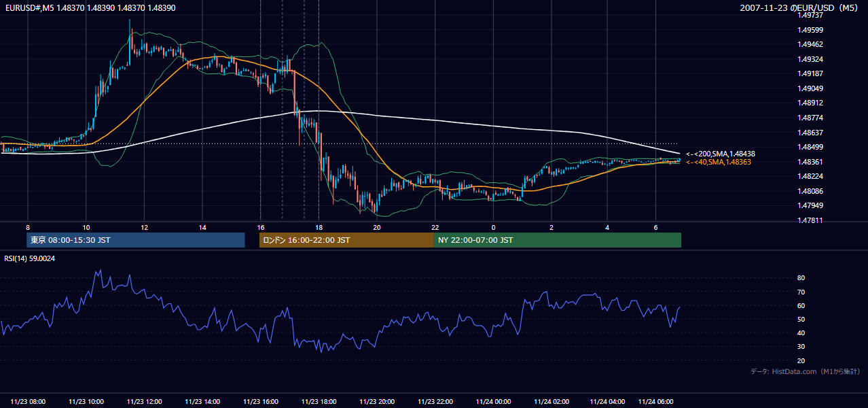Click the 11/23 12:00 date label

(145, 402)
